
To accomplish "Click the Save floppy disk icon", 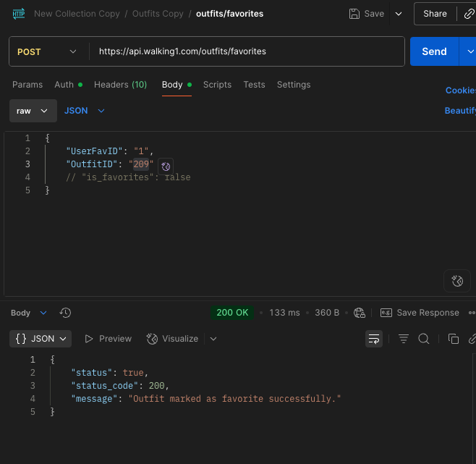I will (x=354, y=14).
